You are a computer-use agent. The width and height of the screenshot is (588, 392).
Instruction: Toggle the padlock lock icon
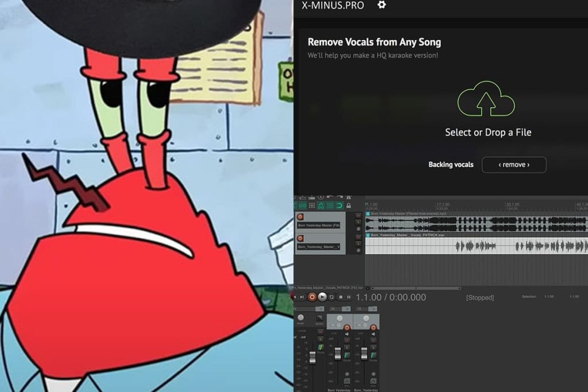pos(349,205)
